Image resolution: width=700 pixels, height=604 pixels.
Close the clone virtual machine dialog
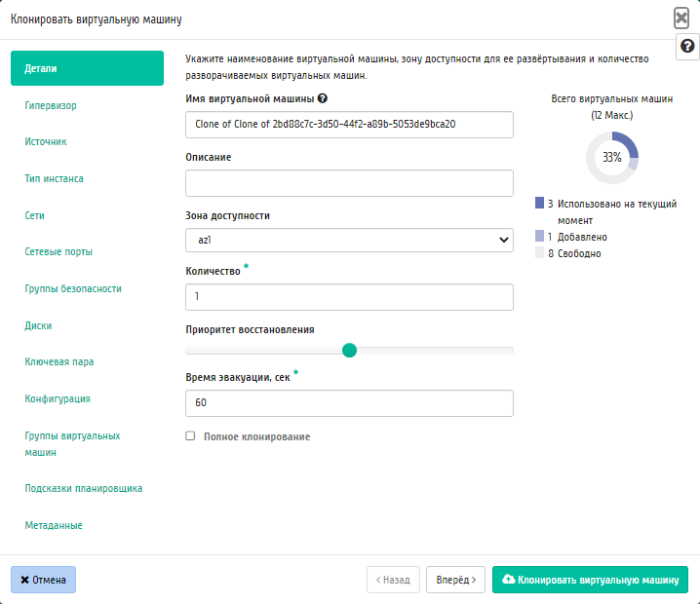click(x=681, y=19)
